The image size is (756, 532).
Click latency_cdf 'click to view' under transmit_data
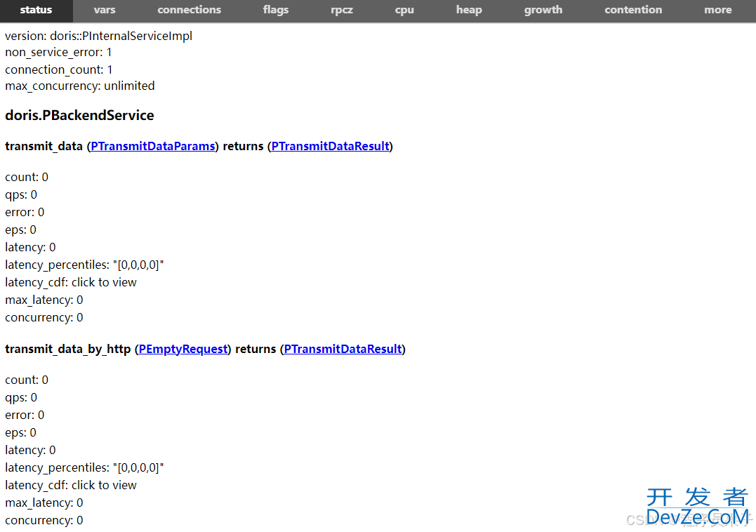pos(104,282)
